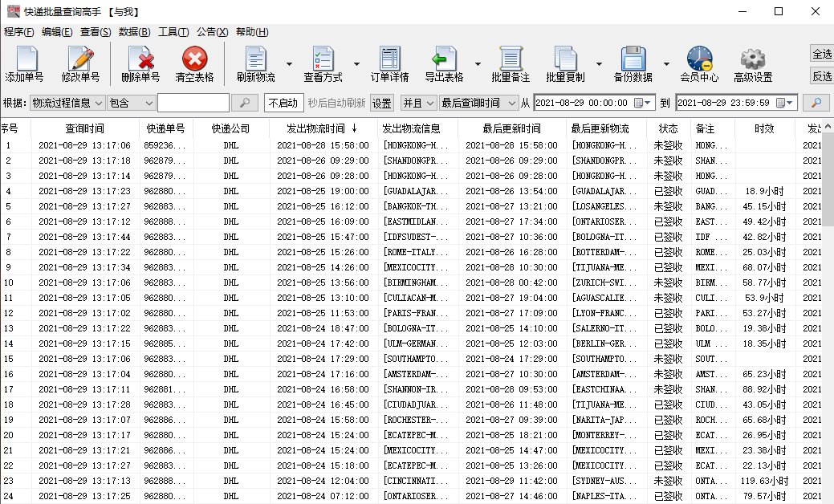834x504 pixels.
Task: Sort by 快递公司 column header
Action: (x=231, y=128)
